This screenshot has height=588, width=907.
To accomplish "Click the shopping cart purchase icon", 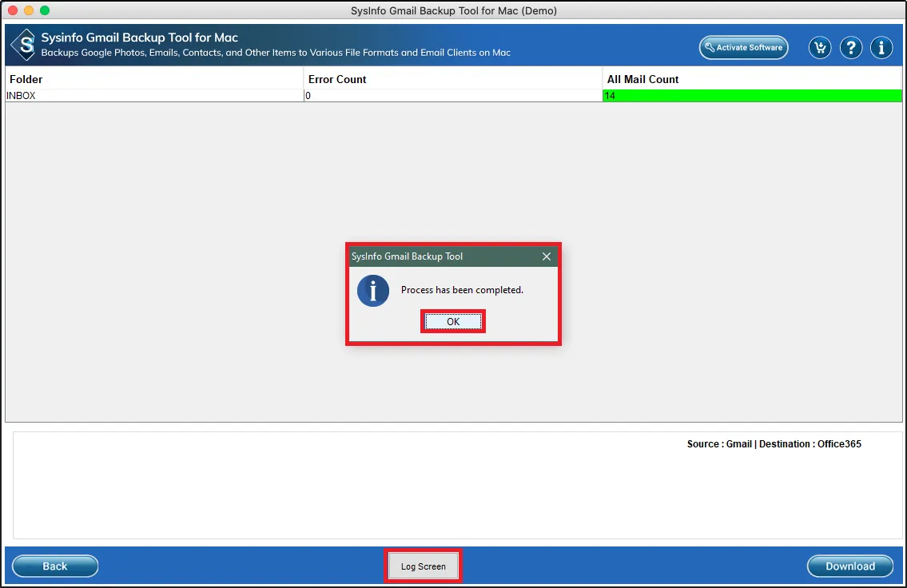I will pyautogui.click(x=820, y=47).
